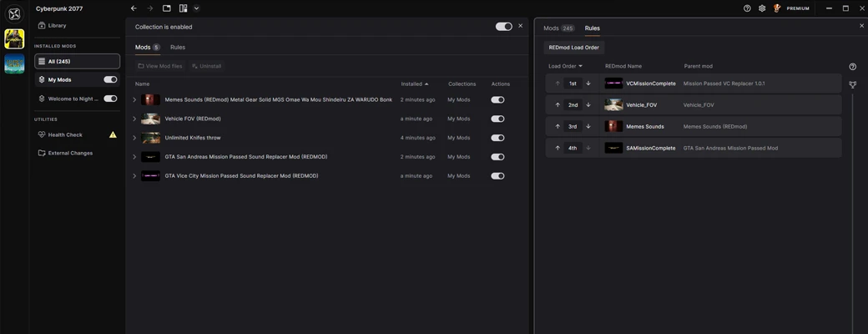The image size is (868, 334).
Task: Click the Memes Sounds (REDmod) mod thumbnail
Action: (150, 99)
